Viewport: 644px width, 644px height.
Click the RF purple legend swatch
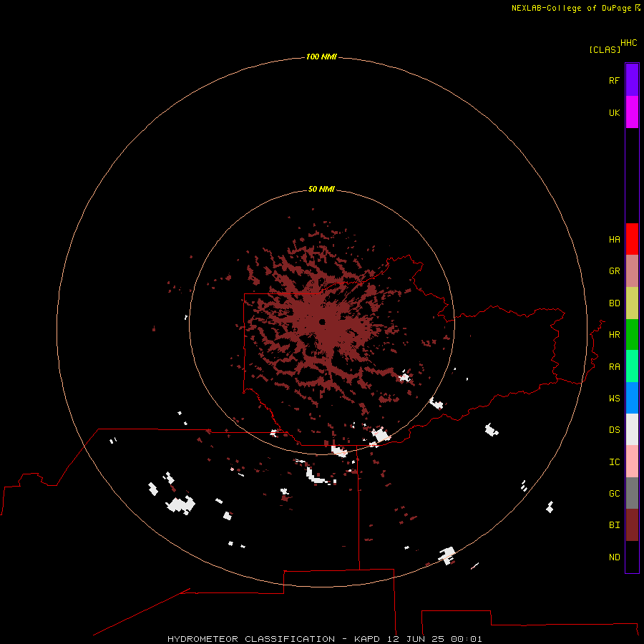tap(632, 80)
